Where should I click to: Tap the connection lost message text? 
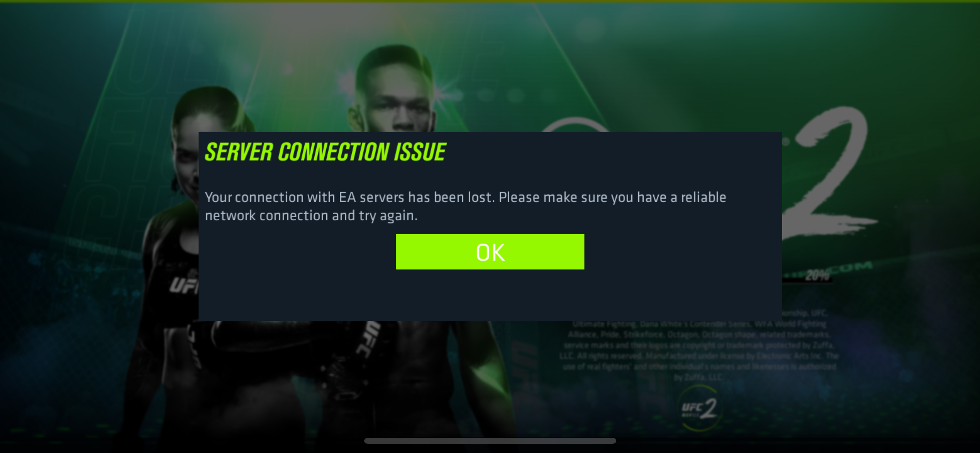click(466, 206)
